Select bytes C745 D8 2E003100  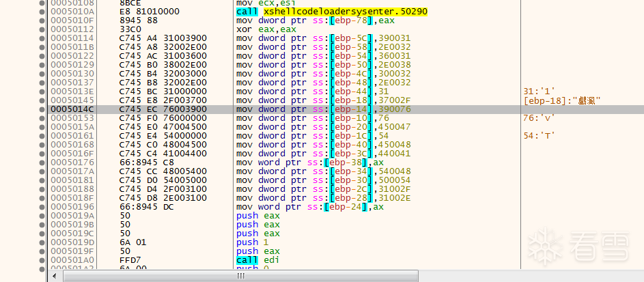tap(163, 198)
